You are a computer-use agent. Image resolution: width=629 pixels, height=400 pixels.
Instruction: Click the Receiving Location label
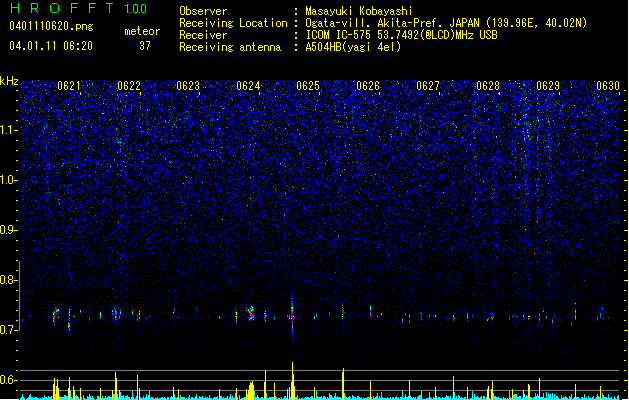click(233, 23)
